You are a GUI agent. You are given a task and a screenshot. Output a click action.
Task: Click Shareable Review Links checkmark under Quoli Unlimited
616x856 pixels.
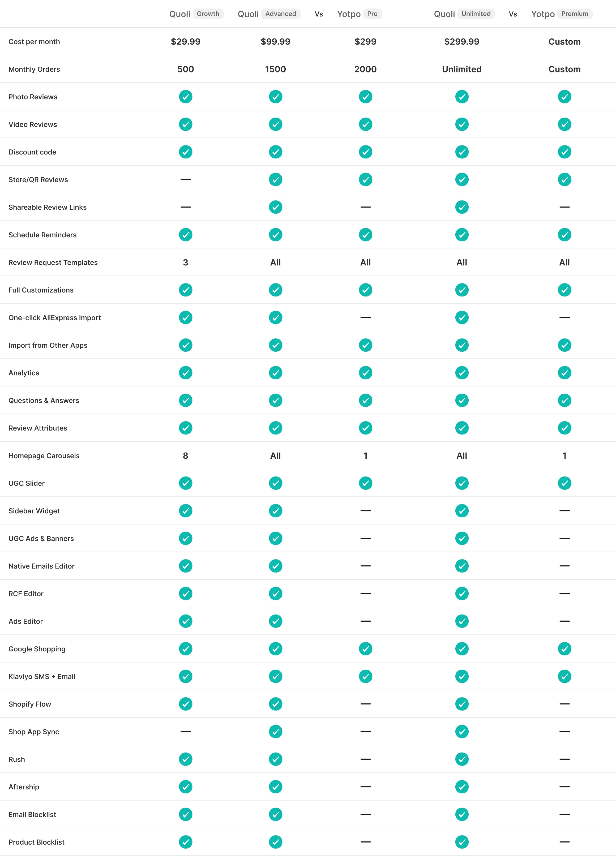[462, 207]
